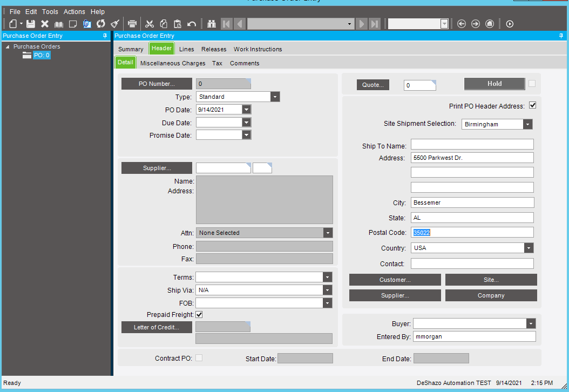Toggle the Contract PO checkbox
Screen dimensions: 569x392
199,358
